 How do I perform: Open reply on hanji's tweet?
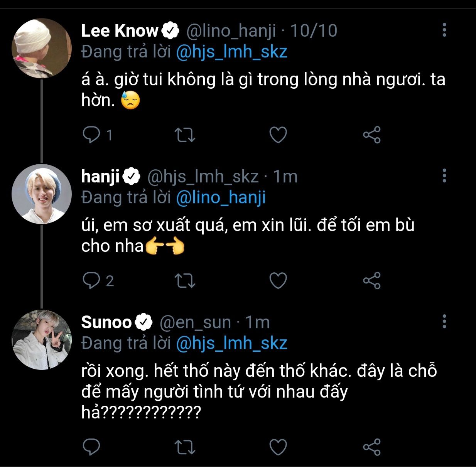click(x=91, y=280)
